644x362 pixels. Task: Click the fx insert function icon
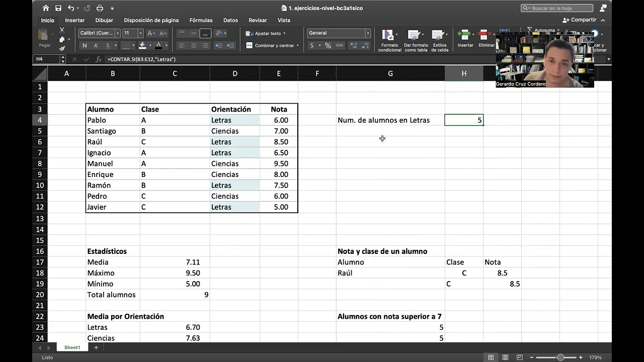(x=98, y=59)
